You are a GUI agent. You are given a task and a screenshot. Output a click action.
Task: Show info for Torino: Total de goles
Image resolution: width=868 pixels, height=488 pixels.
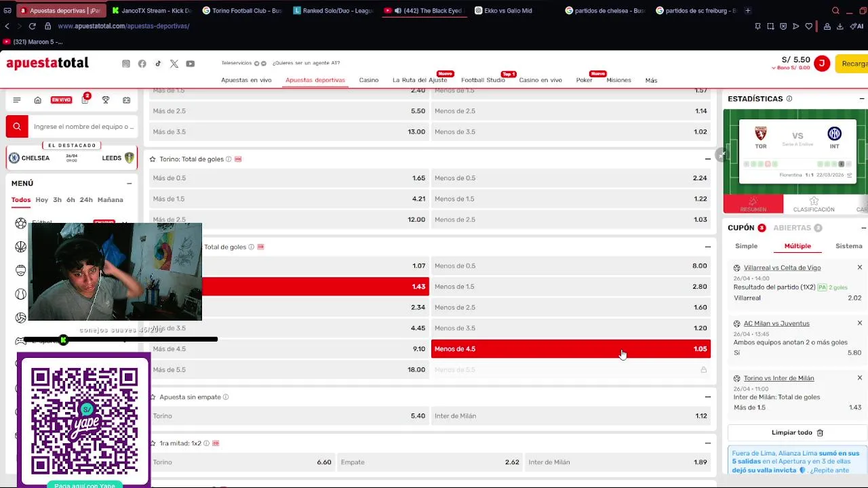229,159
